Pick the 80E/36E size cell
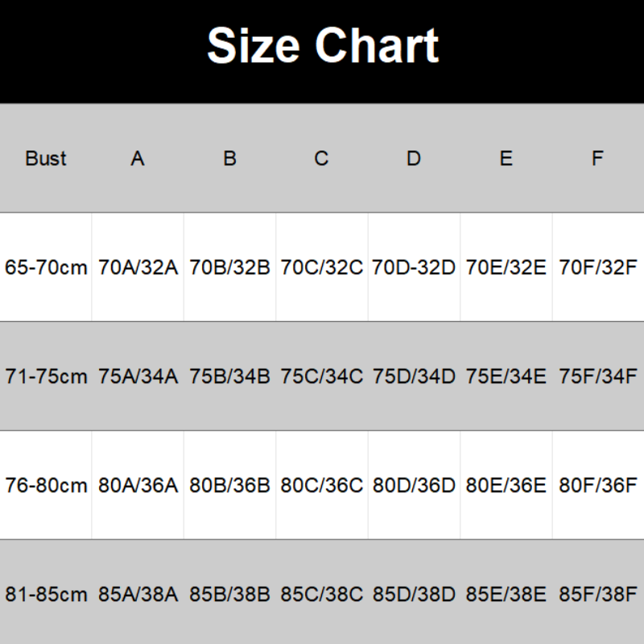This screenshot has height=644, width=644. [x=506, y=485]
